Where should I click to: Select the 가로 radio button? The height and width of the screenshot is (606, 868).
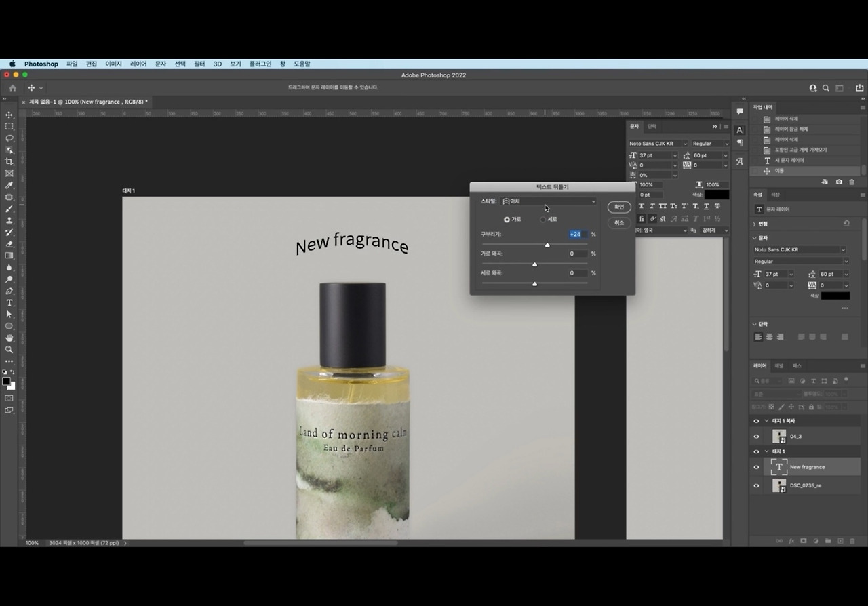pyautogui.click(x=507, y=220)
